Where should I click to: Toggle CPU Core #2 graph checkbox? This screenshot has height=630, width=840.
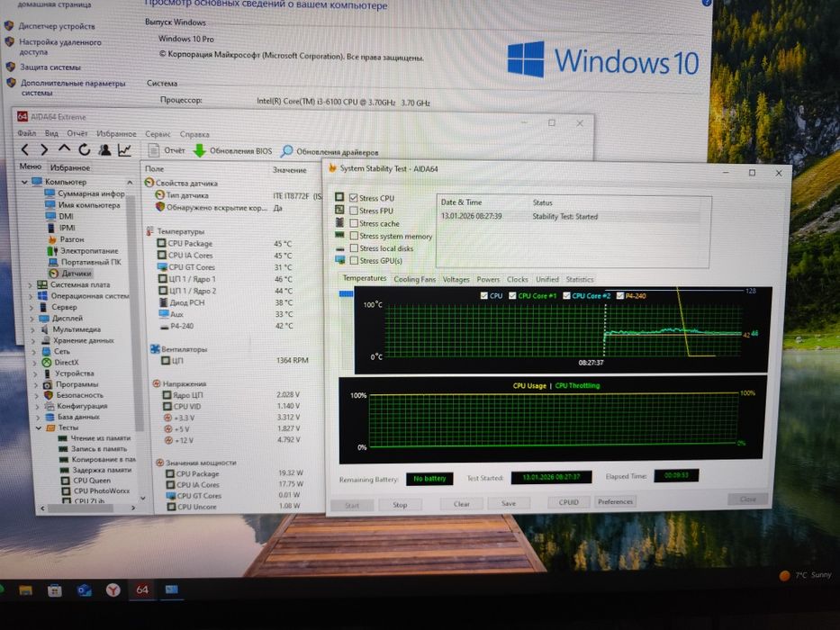point(566,295)
